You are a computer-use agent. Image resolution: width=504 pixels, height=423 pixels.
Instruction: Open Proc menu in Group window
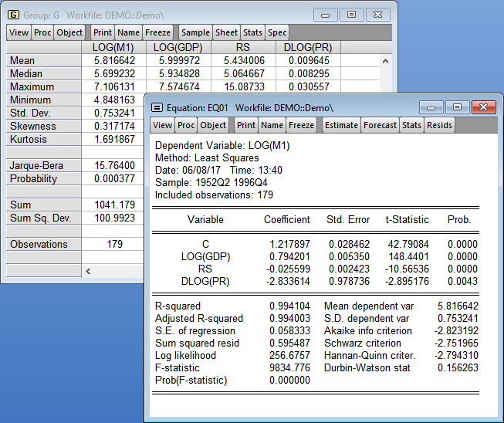pyautogui.click(x=42, y=32)
